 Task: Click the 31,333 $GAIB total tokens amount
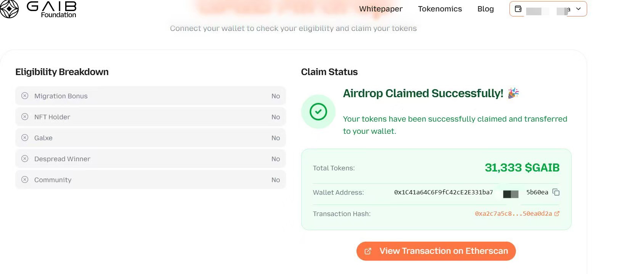click(x=522, y=168)
